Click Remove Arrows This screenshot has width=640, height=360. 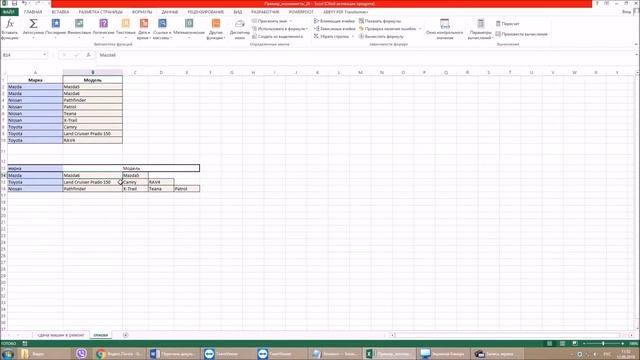331,36
